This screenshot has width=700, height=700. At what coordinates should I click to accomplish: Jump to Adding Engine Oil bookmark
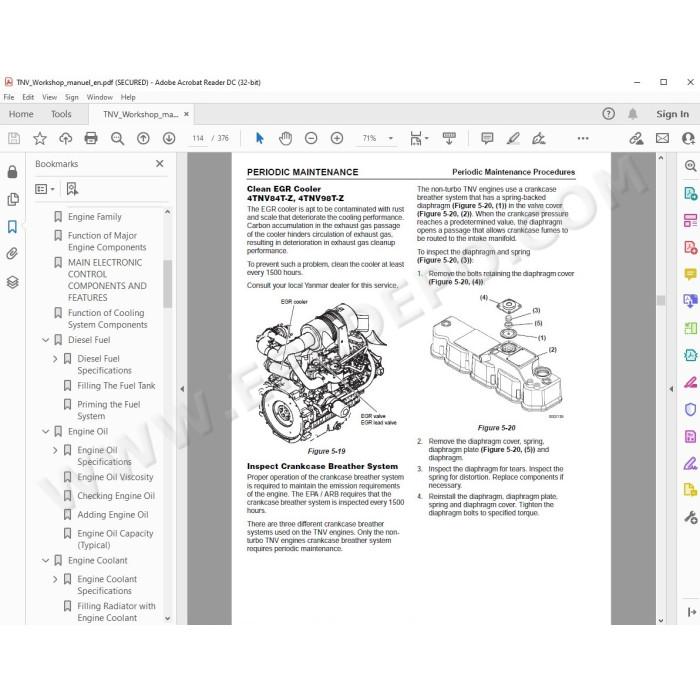coord(112,515)
